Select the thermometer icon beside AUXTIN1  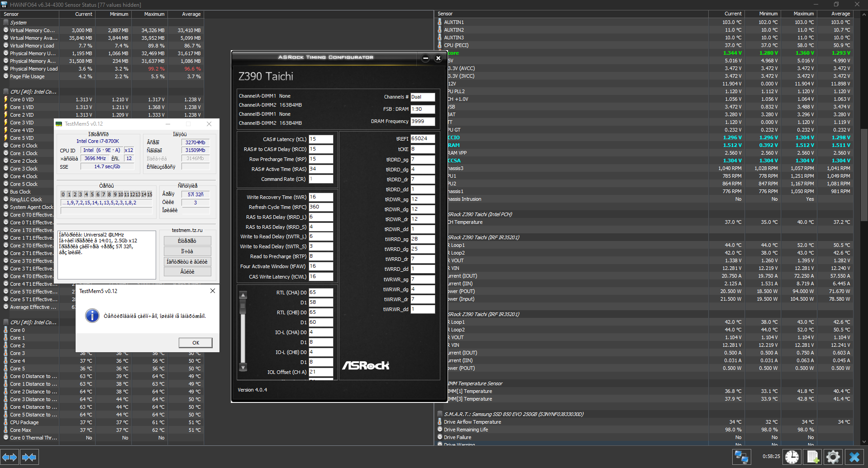pos(439,22)
